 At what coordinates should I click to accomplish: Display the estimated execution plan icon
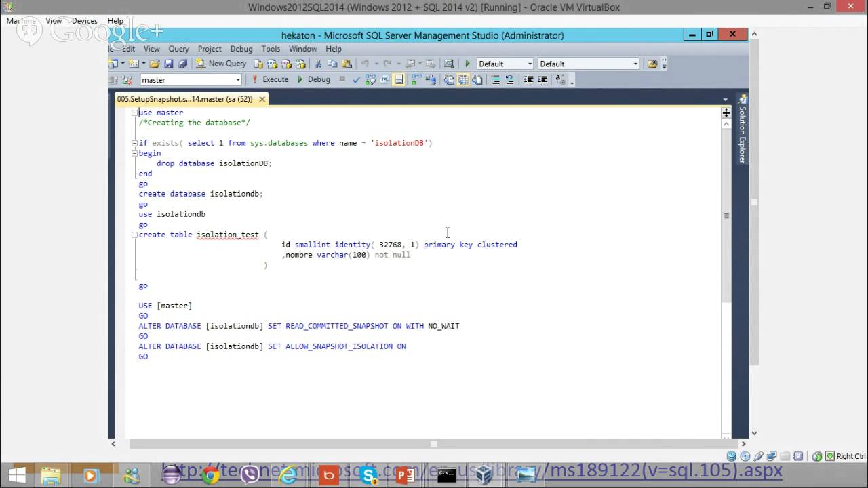click(x=370, y=79)
